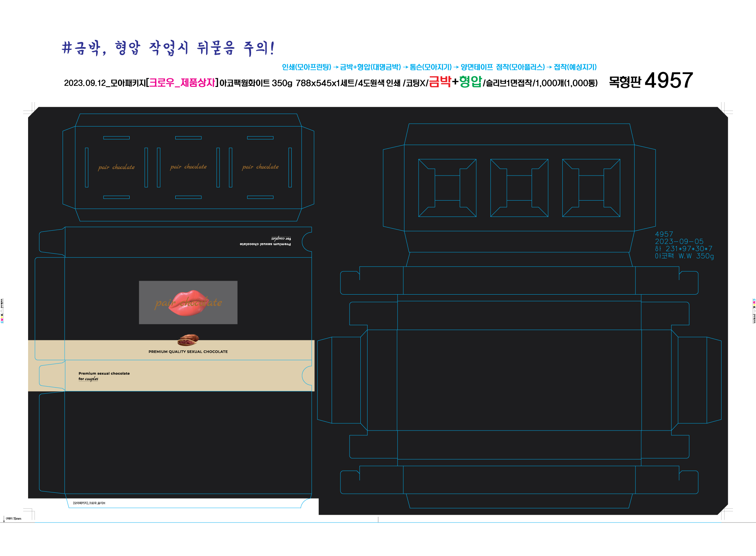Click the blue 2023-09-05 die-line date
Image resolution: width=756 pixels, height=556 pixels.
(x=679, y=241)
